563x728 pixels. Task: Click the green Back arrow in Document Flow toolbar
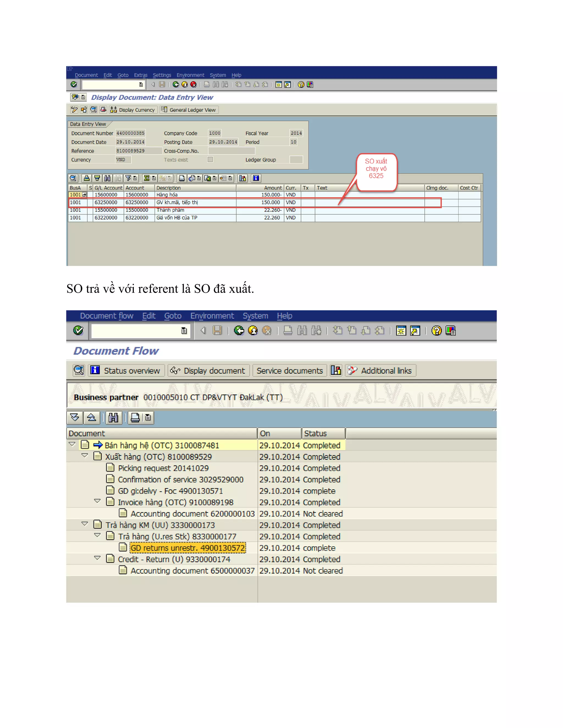click(239, 330)
